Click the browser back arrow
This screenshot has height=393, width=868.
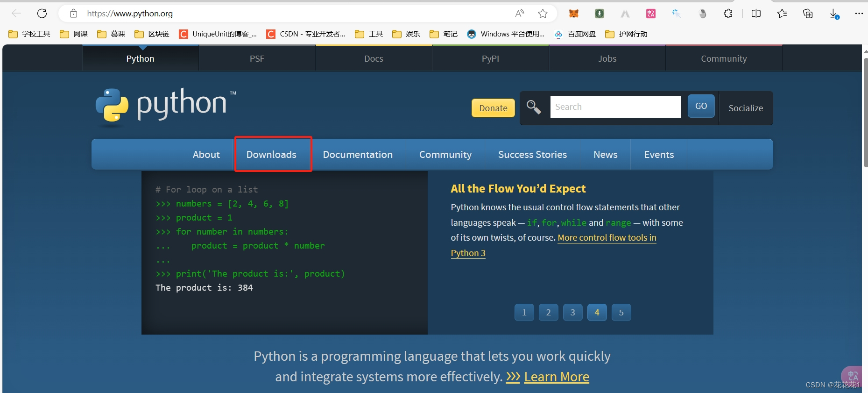(x=16, y=14)
